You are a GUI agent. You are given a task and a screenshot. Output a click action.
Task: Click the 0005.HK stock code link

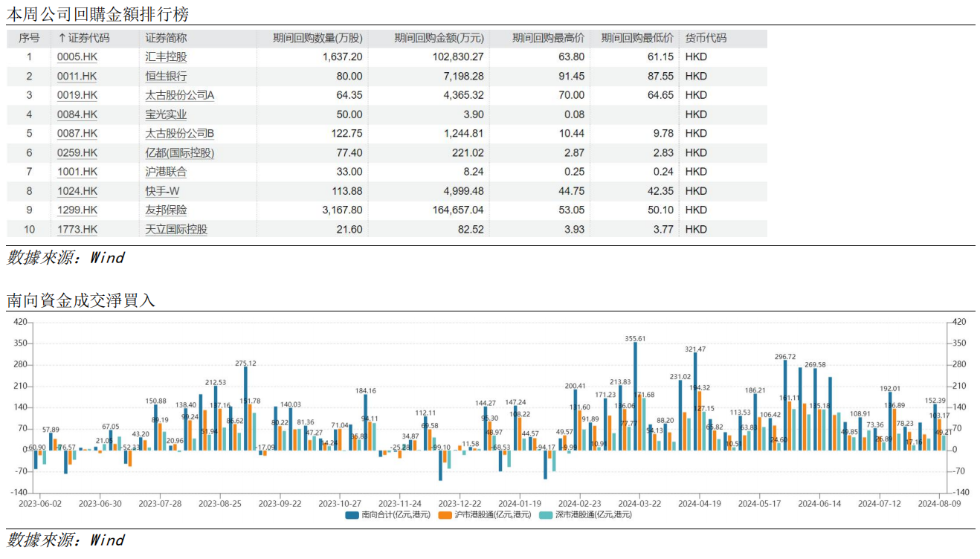click(77, 56)
